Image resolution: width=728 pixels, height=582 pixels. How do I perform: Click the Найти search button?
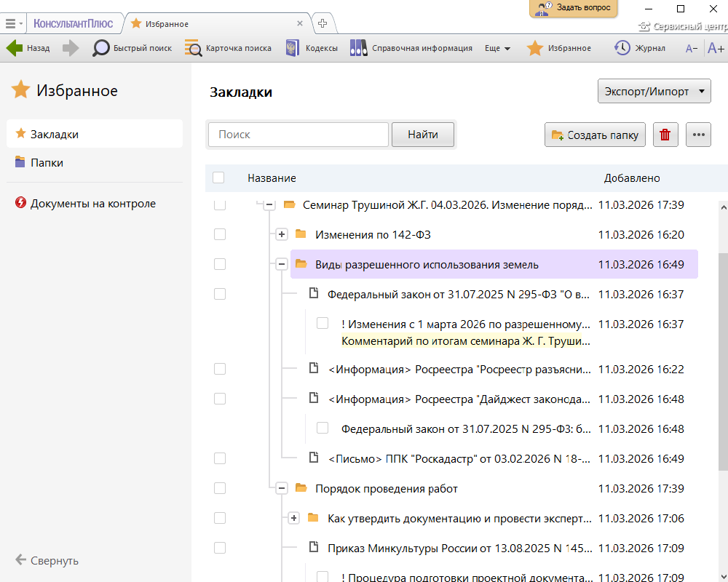[x=422, y=135]
